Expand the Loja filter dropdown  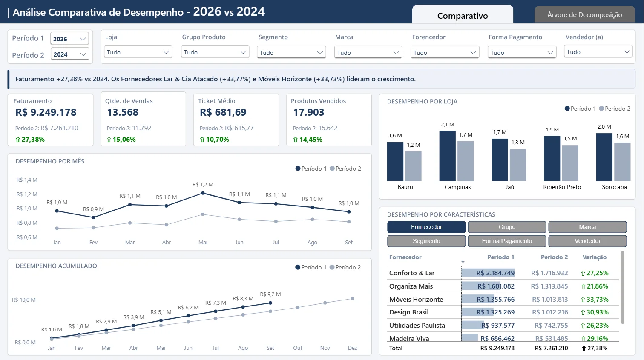coord(138,52)
